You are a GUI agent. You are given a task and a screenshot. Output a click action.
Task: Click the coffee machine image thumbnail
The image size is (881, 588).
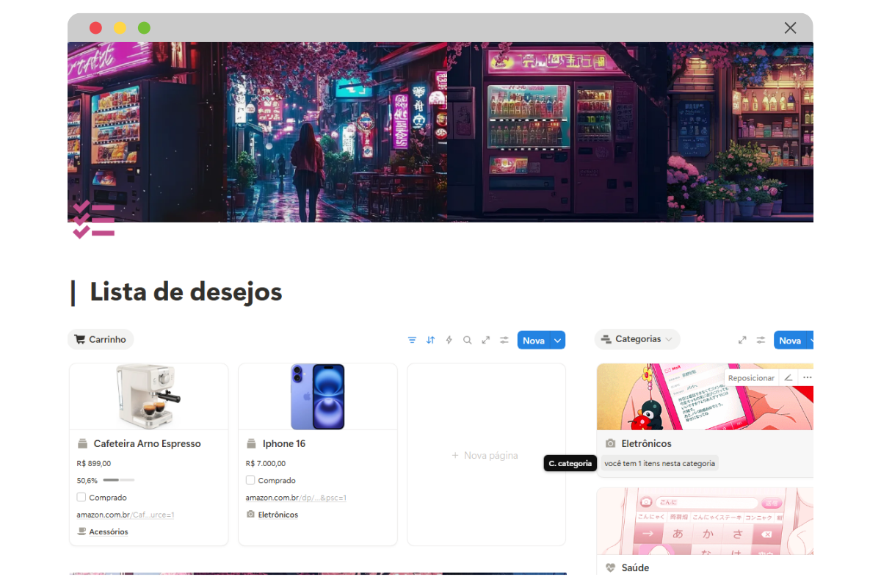click(x=148, y=397)
